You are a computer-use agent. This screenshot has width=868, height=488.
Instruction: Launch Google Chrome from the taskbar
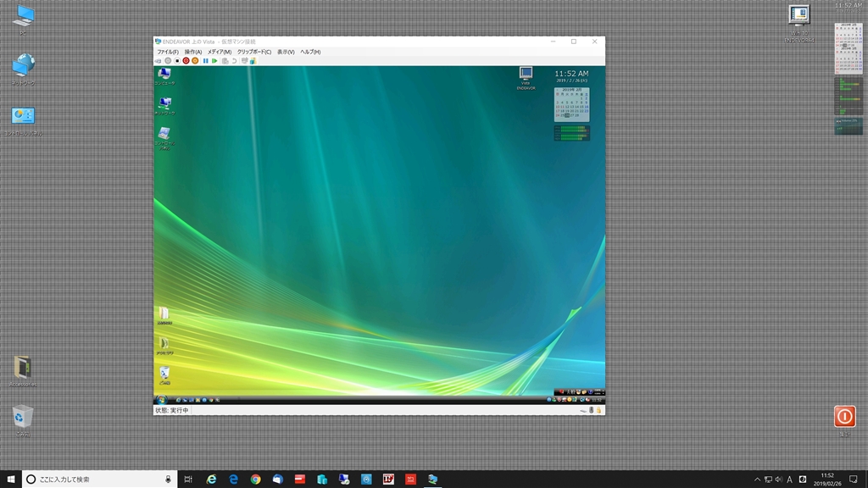[x=255, y=480]
